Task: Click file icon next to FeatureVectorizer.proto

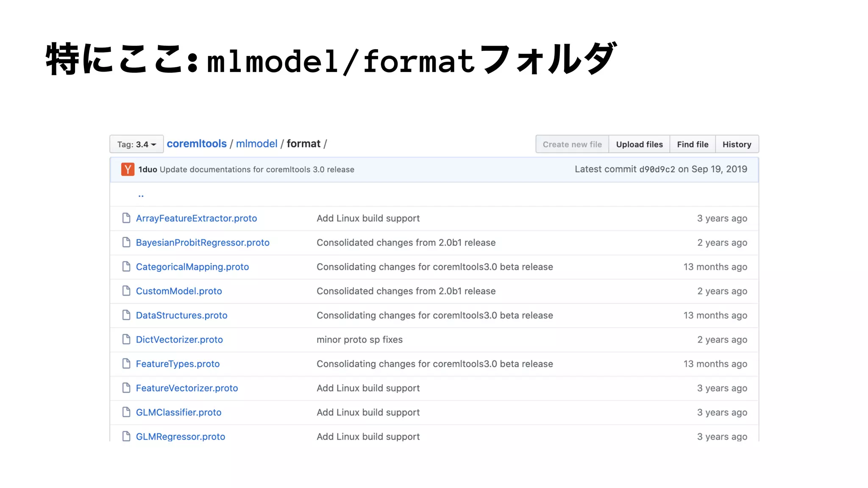Action: pyautogui.click(x=126, y=388)
